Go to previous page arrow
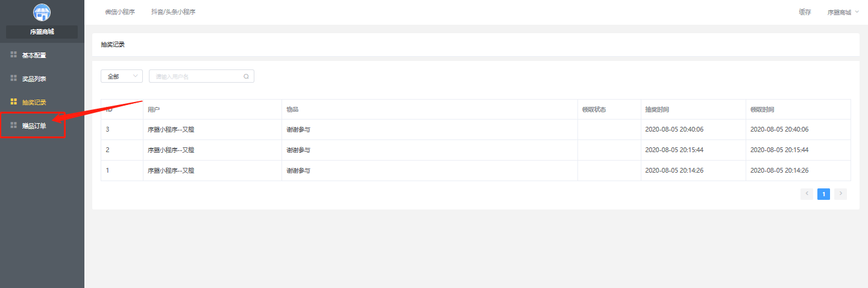 [807, 194]
